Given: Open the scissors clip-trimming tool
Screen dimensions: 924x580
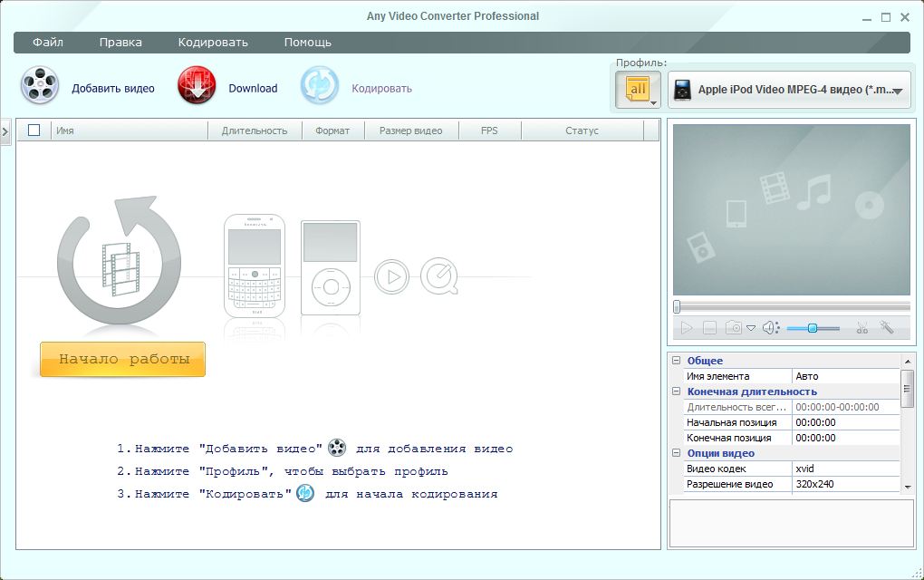Looking at the screenshot, I should [862, 328].
